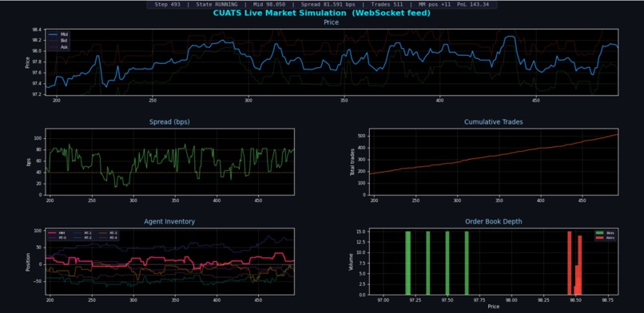Select the 'Bid' legend entry in Price chart
This screenshot has width=644, height=313.
click(x=58, y=41)
